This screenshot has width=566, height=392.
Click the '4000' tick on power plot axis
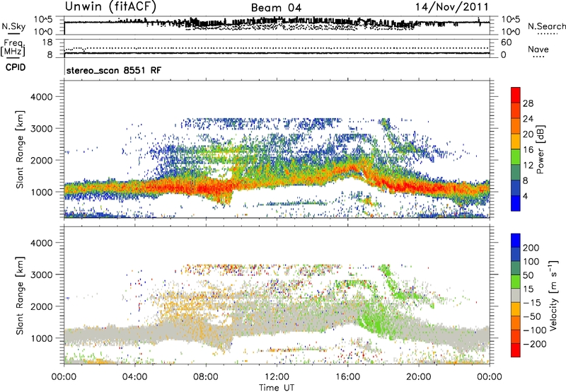41,97
